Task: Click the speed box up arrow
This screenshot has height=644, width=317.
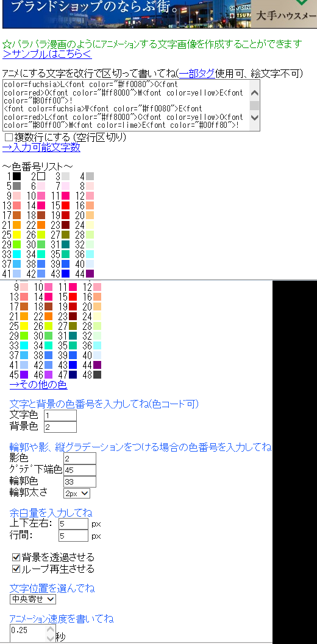Action: [50, 629]
